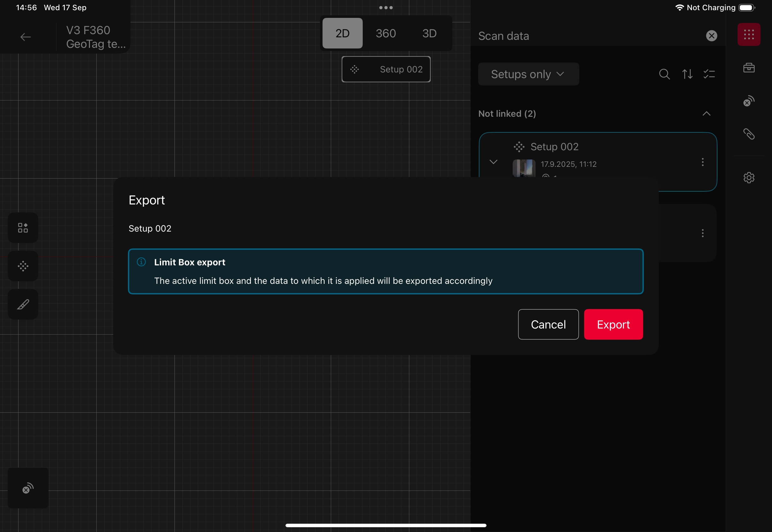Click the search magnifier in Scan data
Viewport: 772px width, 532px height.
664,74
